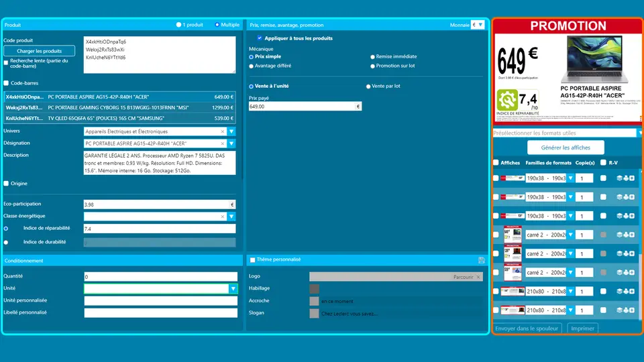This screenshot has width=644, height=362.
Task: Click 'Générer les affiches' button
Action: coord(566,147)
